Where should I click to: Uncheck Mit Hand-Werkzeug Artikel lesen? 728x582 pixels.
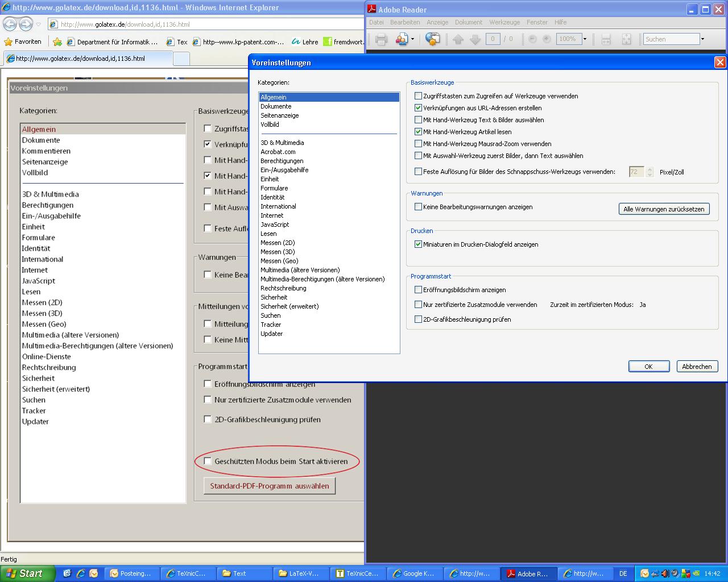pos(418,132)
